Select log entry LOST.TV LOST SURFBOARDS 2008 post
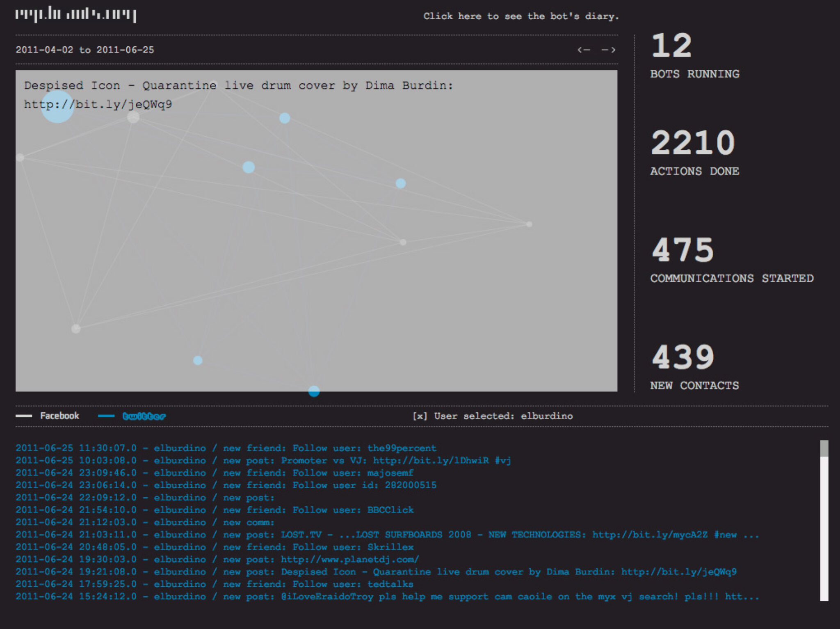 pyautogui.click(x=387, y=535)
